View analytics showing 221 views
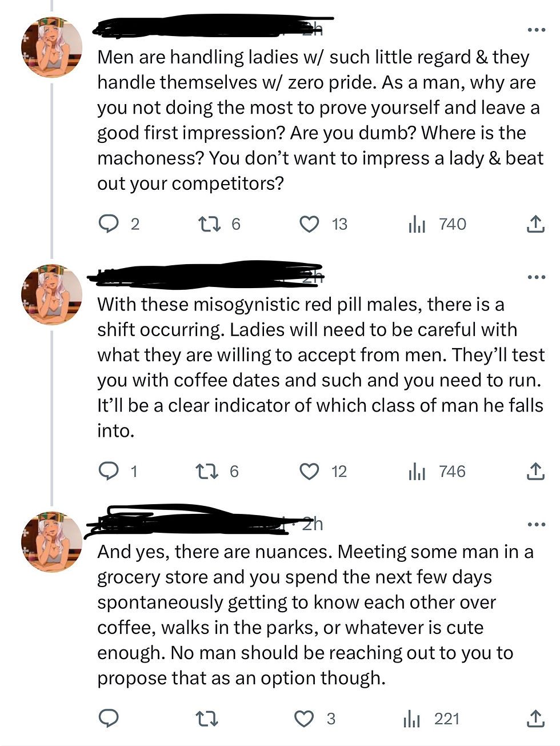Image resolution: width=560 pixels, height=746 pixels. coord(412,718)
